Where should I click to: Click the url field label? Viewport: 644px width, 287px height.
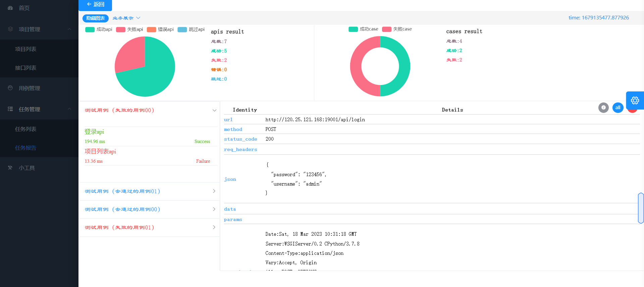click(228, 120)
